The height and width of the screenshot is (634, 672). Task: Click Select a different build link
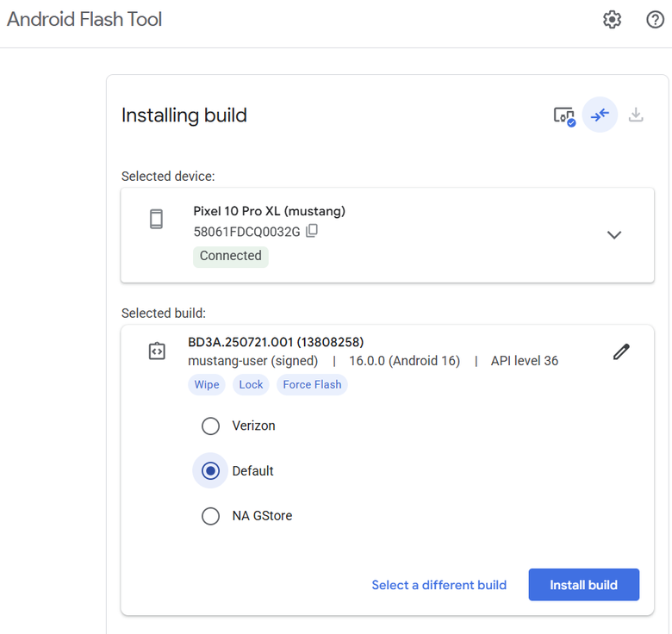(x=439, y=585)
